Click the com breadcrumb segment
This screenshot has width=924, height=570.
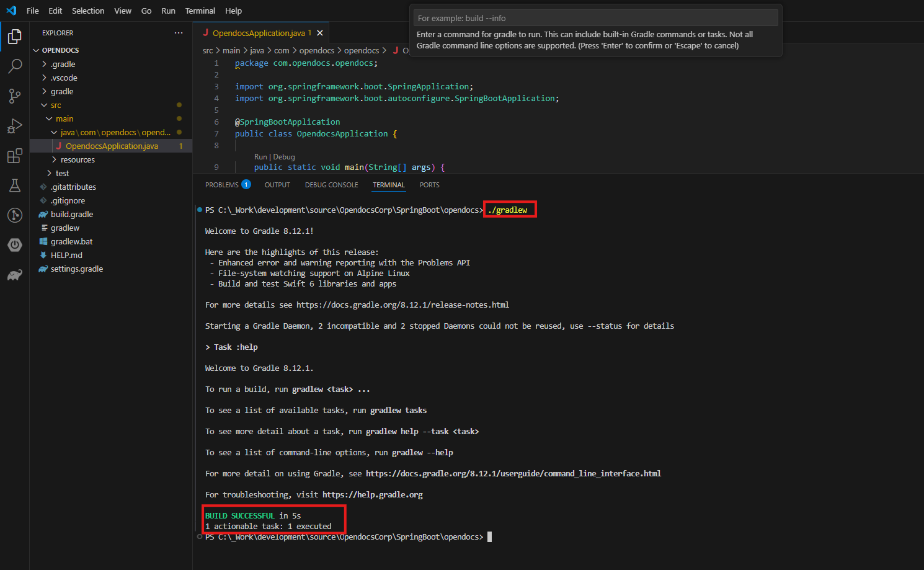click(282, 50)
